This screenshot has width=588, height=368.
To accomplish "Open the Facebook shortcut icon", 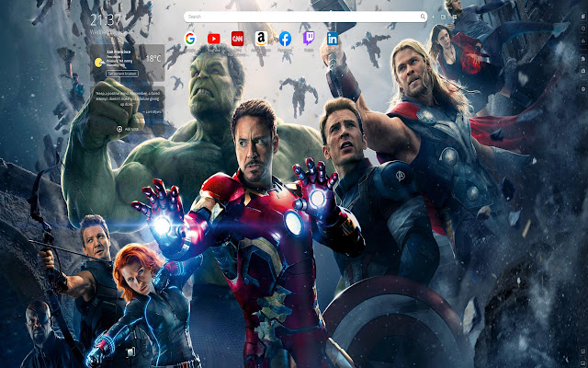I will tap(285, 39).
